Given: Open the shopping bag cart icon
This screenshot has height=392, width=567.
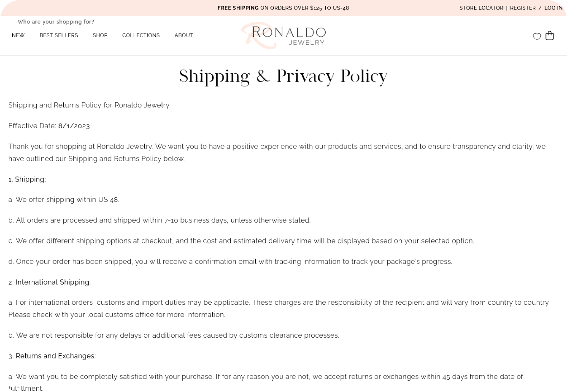Looking at the screenshot, I should pyautogui.click(x=550, y=36).
